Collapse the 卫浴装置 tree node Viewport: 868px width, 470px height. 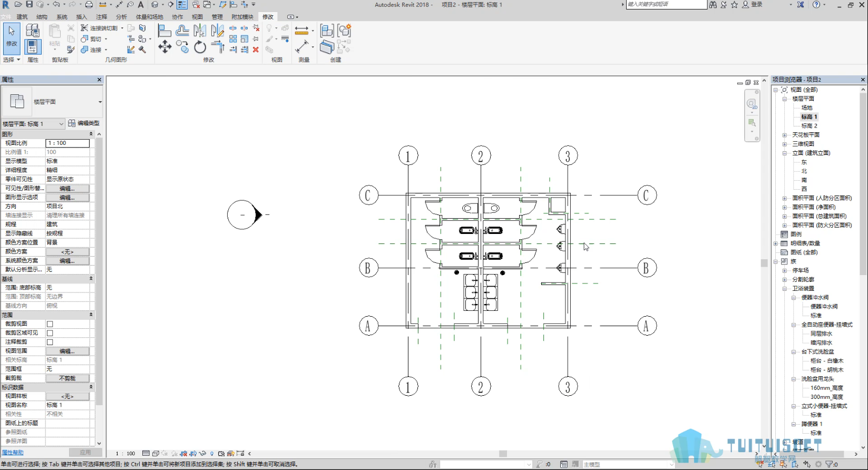coord(785,289)
